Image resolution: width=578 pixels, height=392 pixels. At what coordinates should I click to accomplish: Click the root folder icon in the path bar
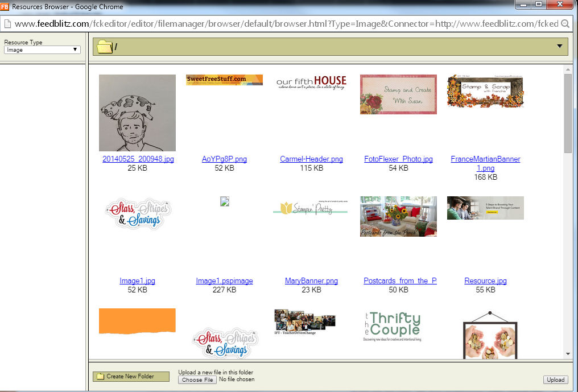coord(104,47)
